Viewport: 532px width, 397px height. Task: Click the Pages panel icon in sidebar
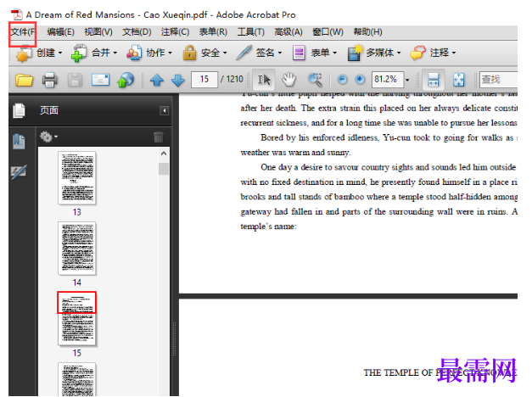pyautogui.click(x=19, y=110)
